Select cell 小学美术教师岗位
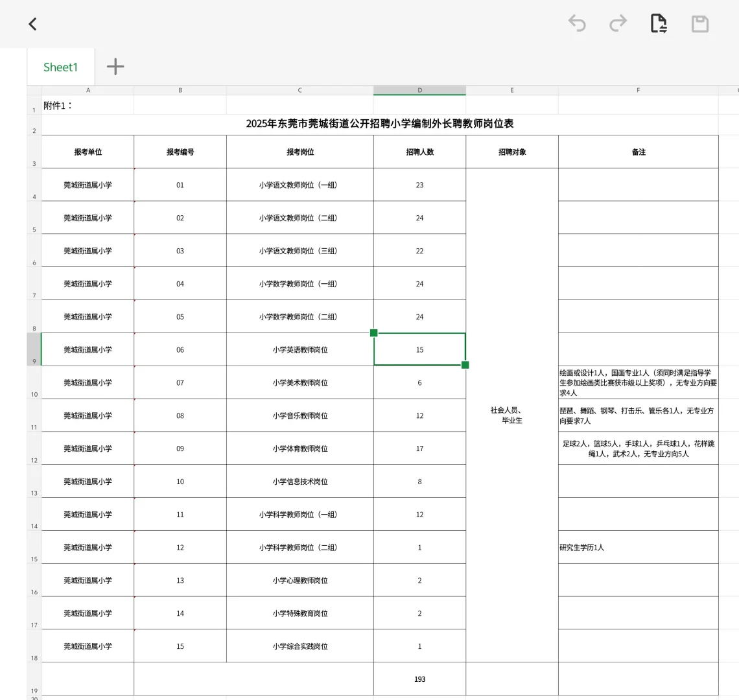Screen dimensions: 739x700 tap(299, 383)
